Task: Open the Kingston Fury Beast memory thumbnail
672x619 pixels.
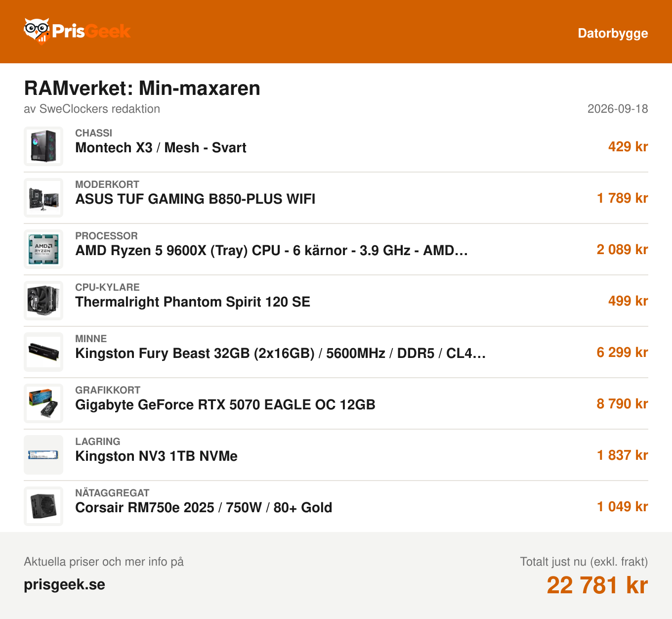Action: click(x=43, y=352)
